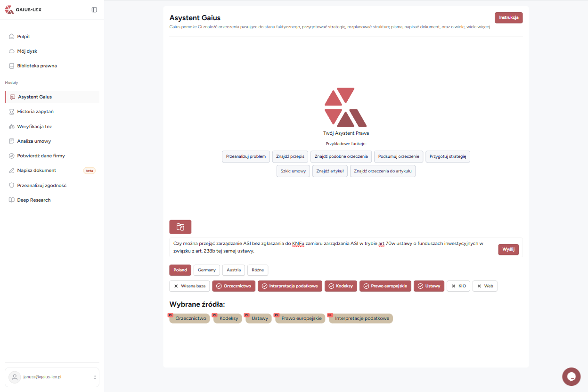Click the Przeanalizuj zgodność shield icon
This screenshot has width=588, height=392.
click(x=11, y=185)
